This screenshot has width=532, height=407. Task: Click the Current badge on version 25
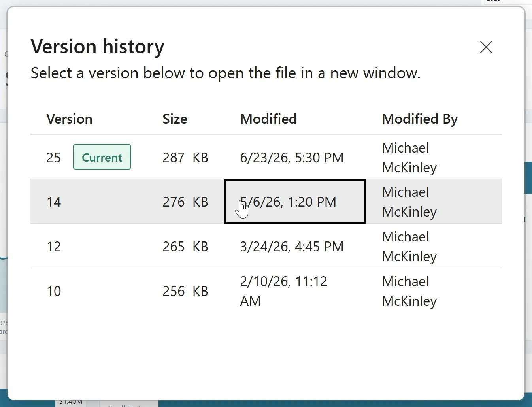(x=102, y=157)
